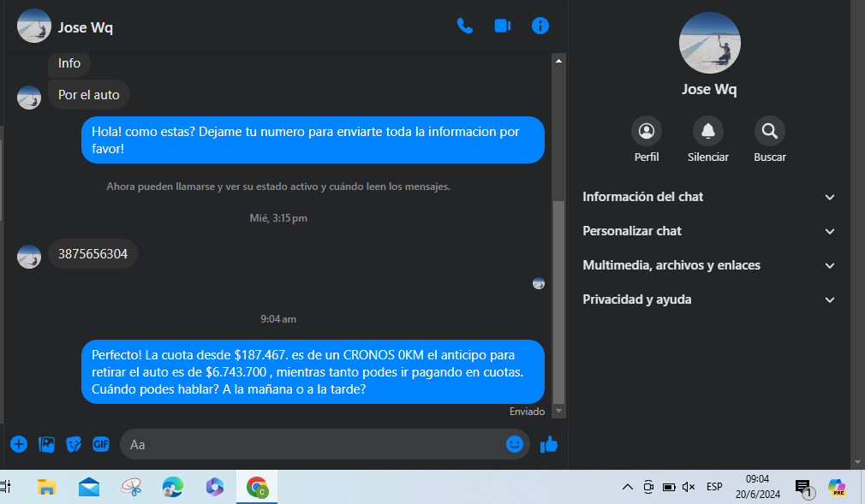Open more actions plus icon
The image size is (865, 504).
(19, 444)
